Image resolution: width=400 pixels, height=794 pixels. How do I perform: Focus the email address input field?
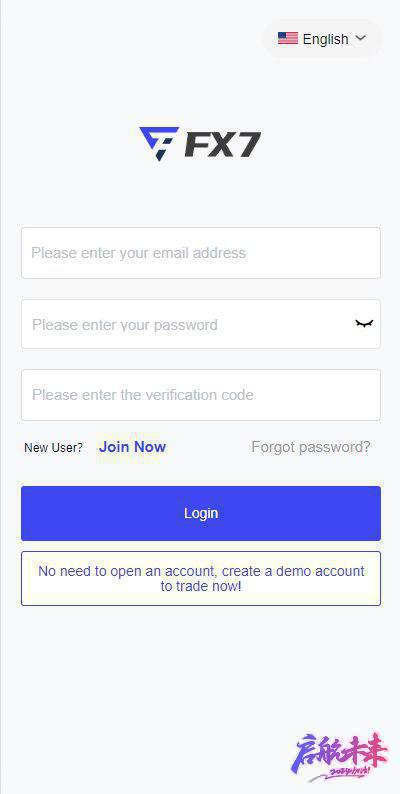coord(201,253)
